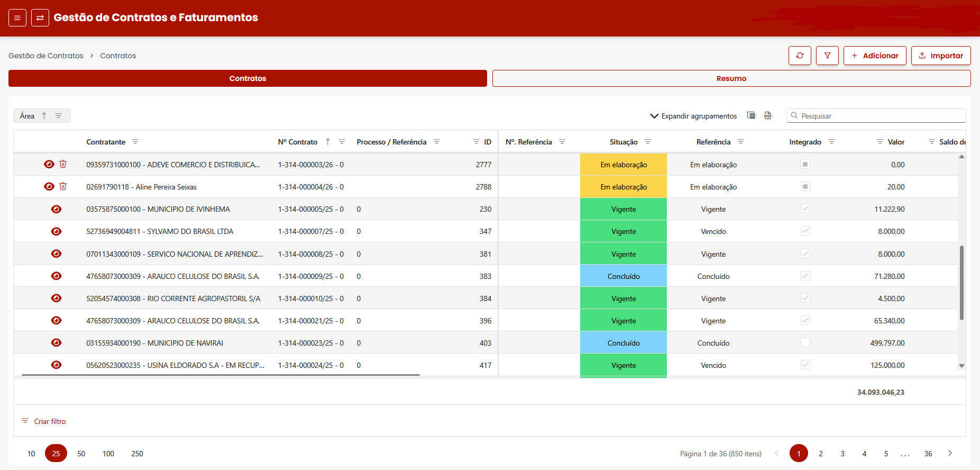980x470 pixels.
Task: Open the hamburger menu in header
Action: 17,18
